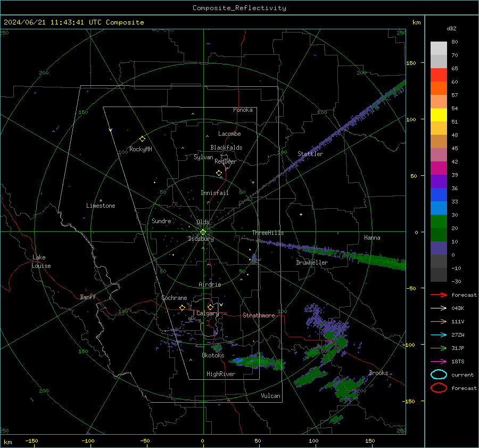Click the white 04DK arrow icon
The height and width of the screenshot is (448, 479).
[x=439, y=308]
